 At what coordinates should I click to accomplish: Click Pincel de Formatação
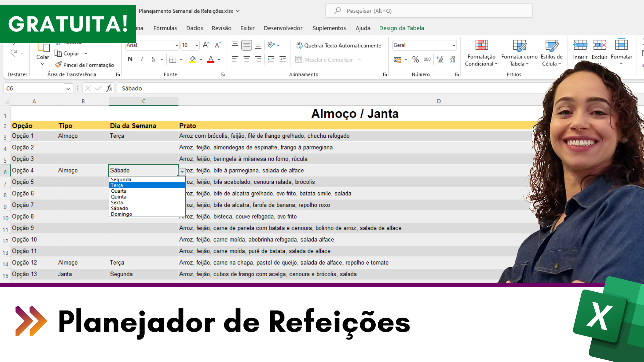coord(85,65)
